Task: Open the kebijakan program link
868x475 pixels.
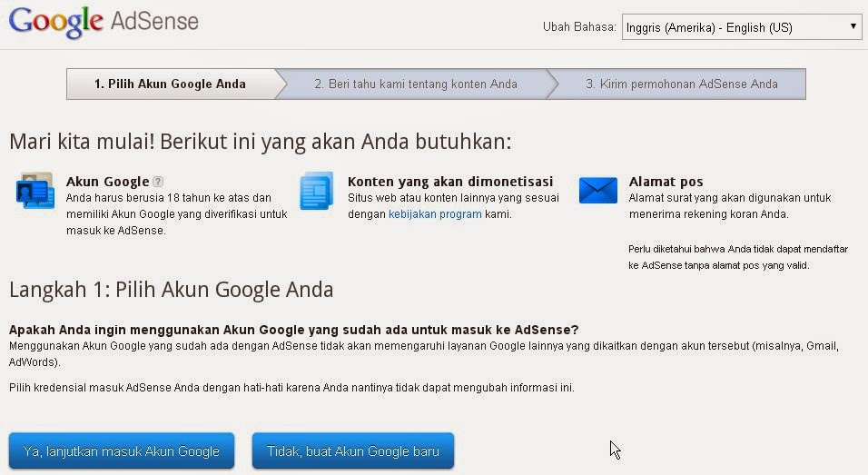Action: (435, 214)
